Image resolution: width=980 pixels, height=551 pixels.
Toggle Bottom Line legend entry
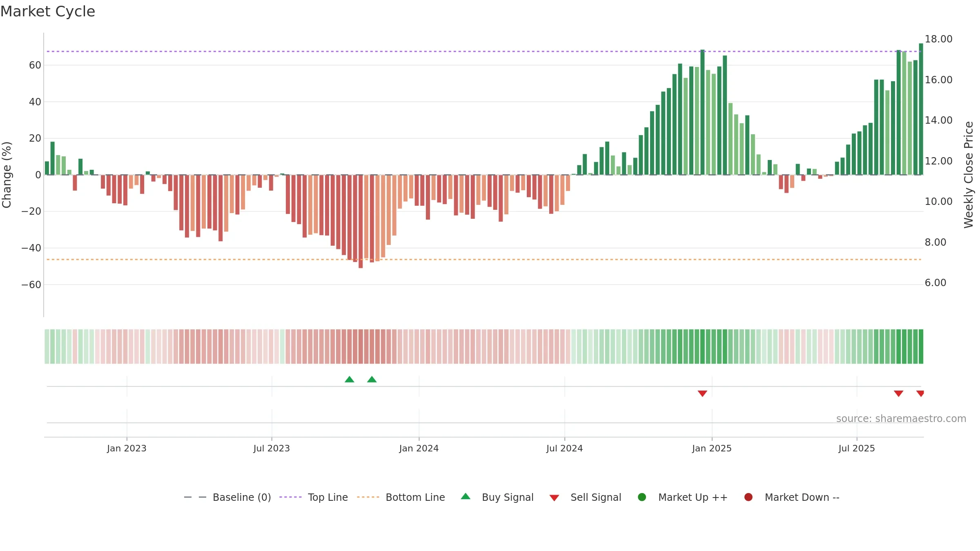(x=401, y=498)
